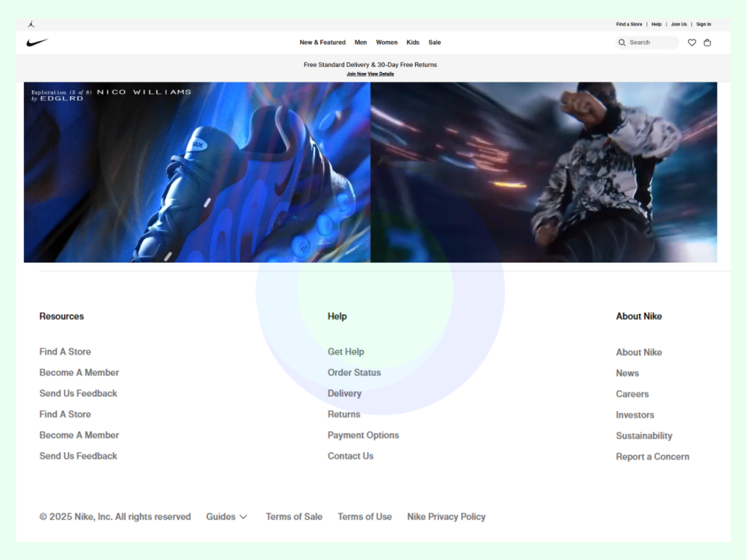747x560 pixels.
Task: Click the News footer link
Action: 627,373
